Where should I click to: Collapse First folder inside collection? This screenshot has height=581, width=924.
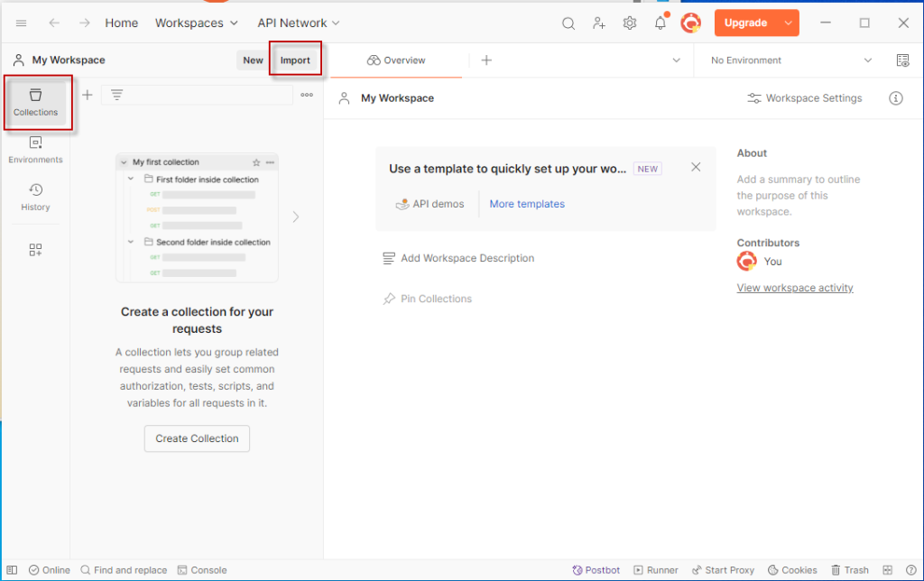coord(131,179)
